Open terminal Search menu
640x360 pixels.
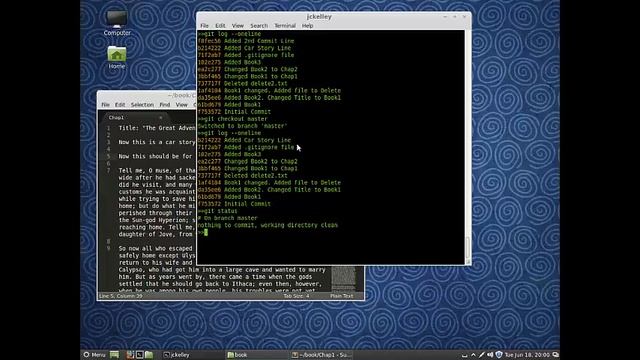coord(259,25)
